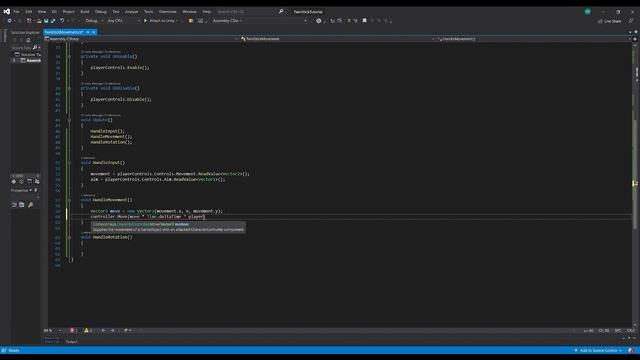Open the Analyze menu

point(131,11)
